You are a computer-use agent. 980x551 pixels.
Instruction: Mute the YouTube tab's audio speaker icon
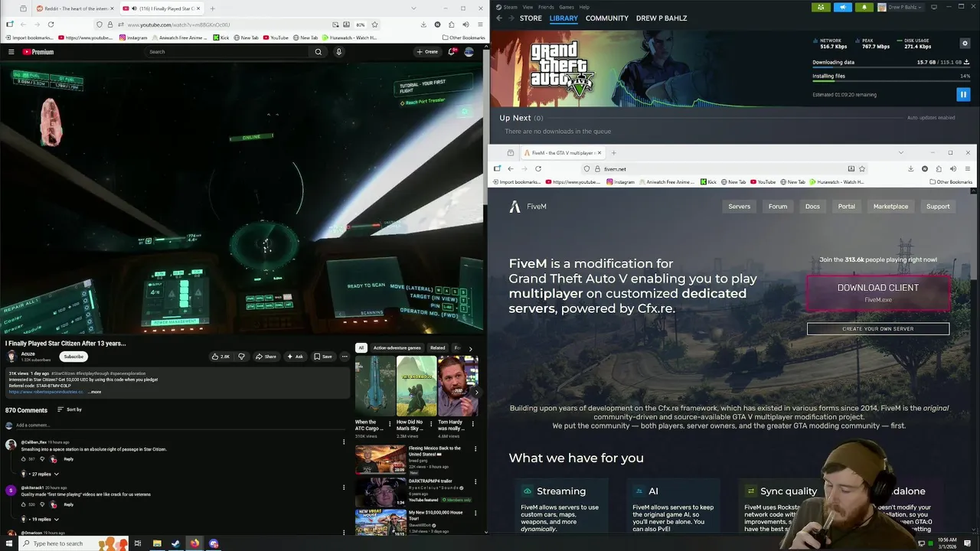coord(135,8)
